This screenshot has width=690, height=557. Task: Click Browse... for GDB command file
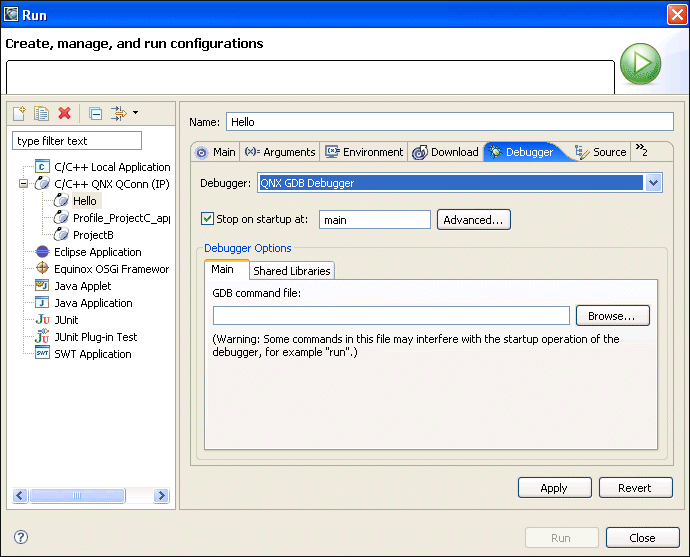click(x=612, y=316)
